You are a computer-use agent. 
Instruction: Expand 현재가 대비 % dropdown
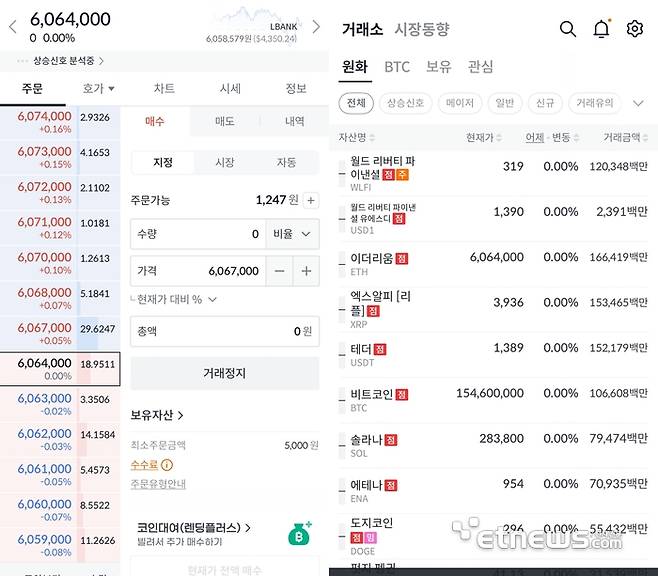pos(174,300)
